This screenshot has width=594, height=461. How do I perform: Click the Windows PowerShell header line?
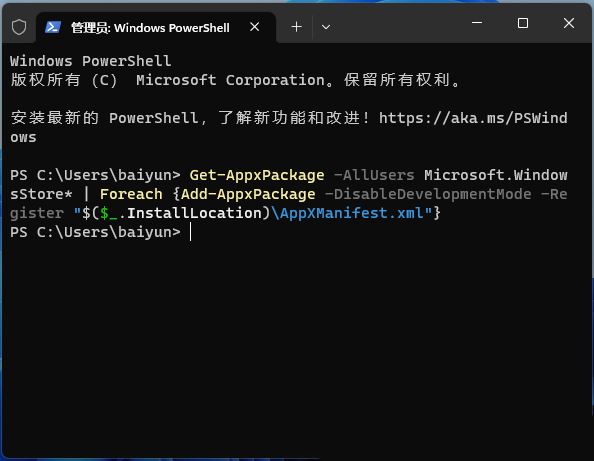[x=91, y=61]
